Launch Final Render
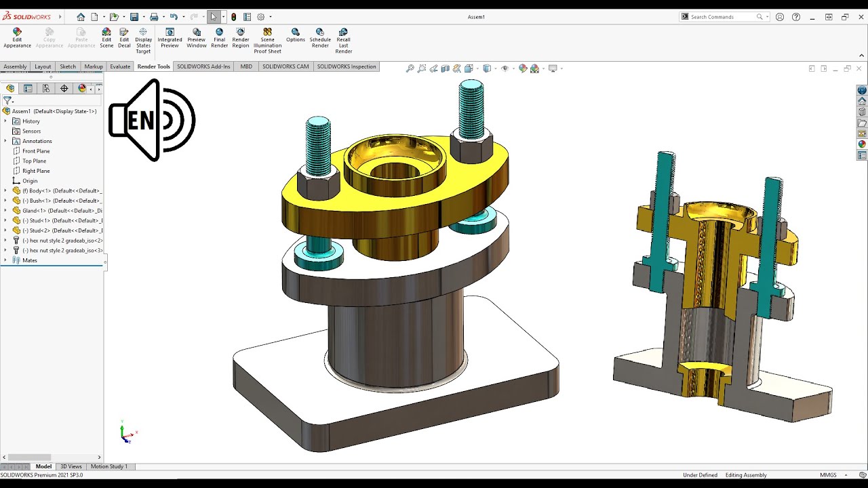This screenshot has height=488, width=868. click(x=219, y=39)
